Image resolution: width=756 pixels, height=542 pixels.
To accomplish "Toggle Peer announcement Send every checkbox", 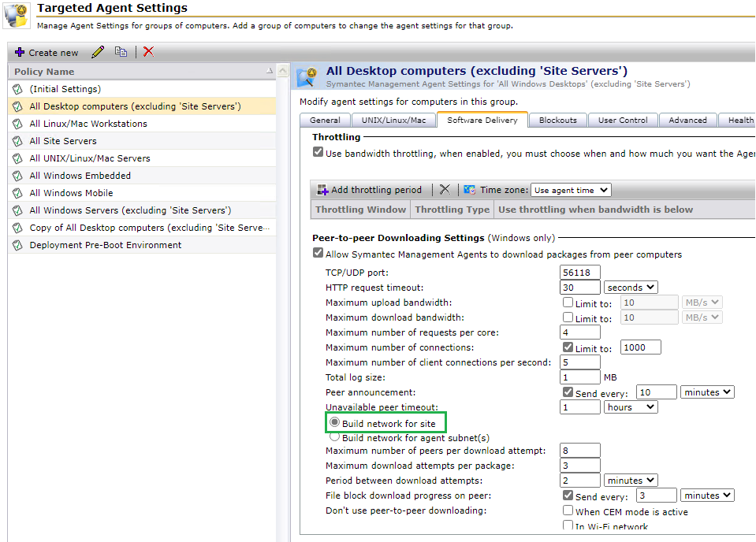I will point(568,392).
